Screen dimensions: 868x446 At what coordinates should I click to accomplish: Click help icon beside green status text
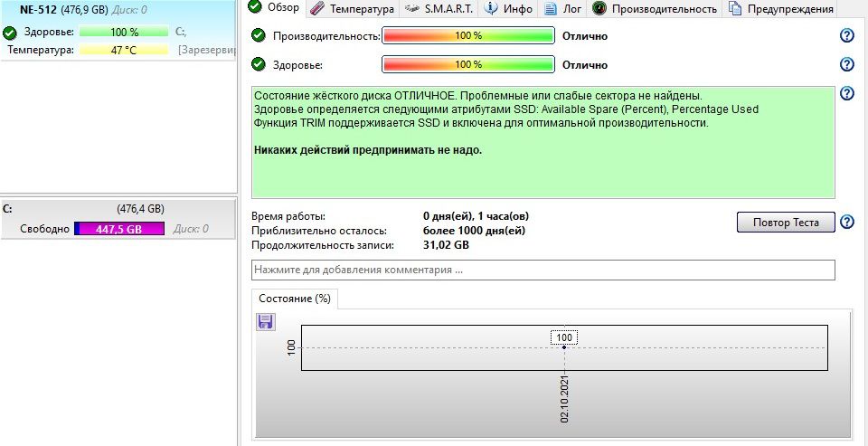(847, 94)
